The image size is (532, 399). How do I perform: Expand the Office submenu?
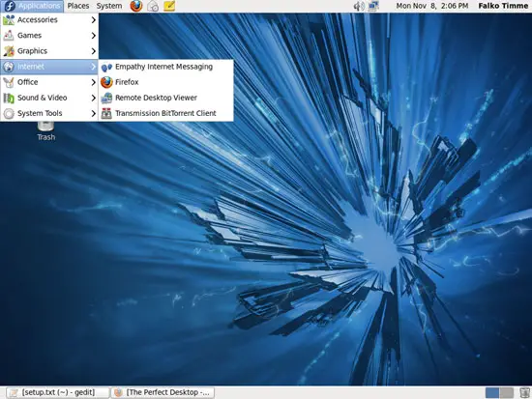pyautogui.click(x=49, y=82)
